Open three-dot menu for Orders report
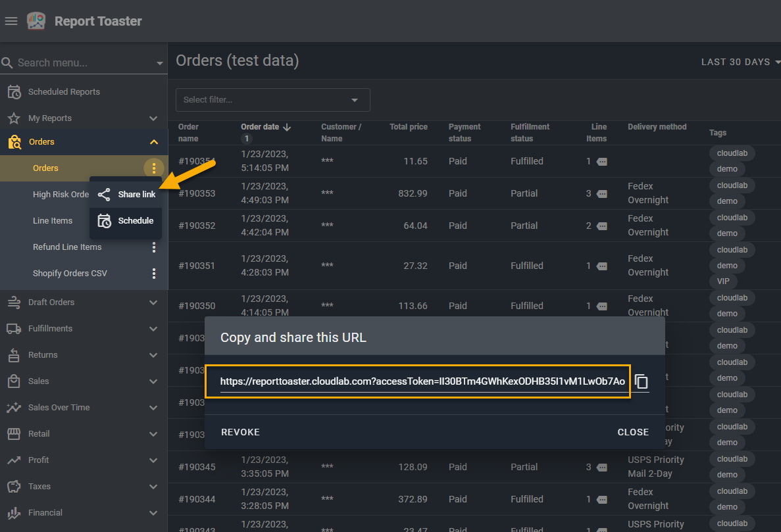 [x=153, y=168]
